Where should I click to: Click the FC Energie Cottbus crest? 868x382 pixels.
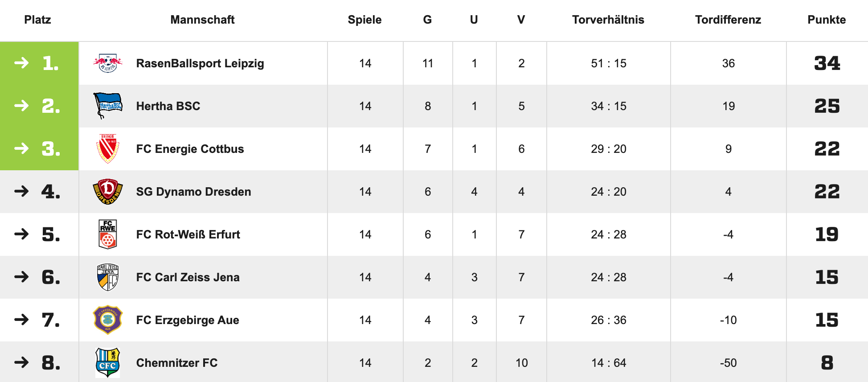(108, 148)
